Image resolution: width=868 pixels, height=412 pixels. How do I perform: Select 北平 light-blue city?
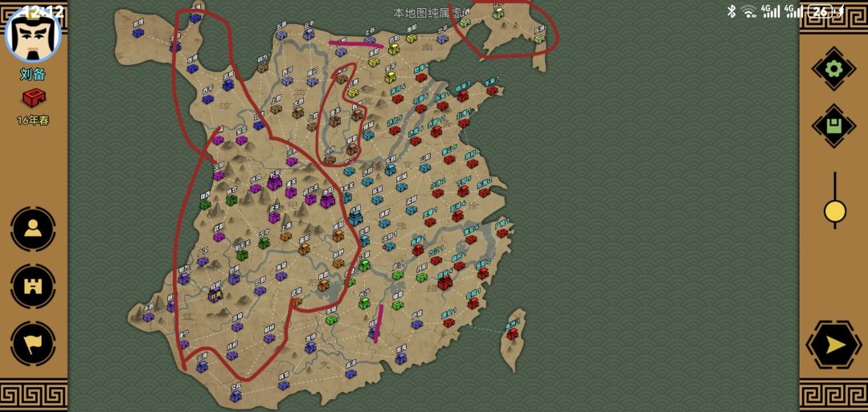coord(442,39)
